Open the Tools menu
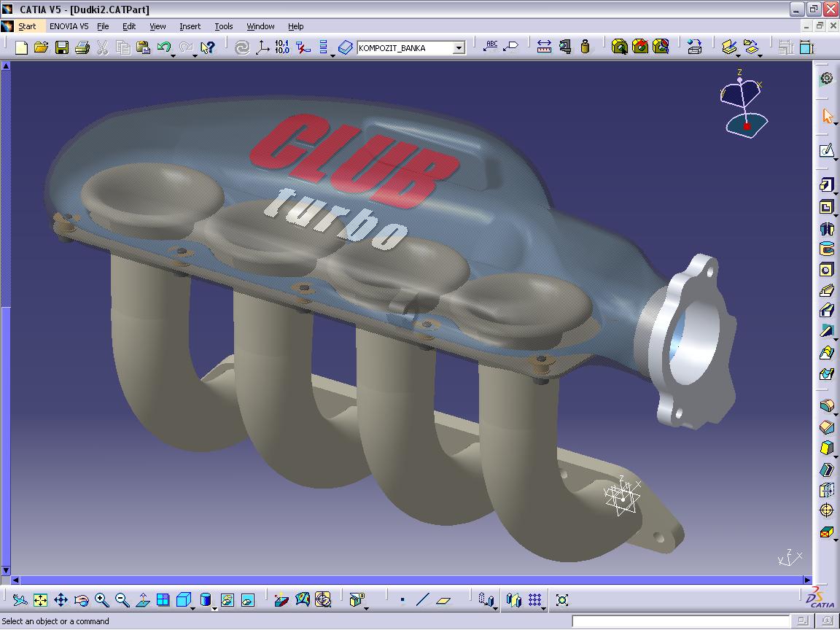 coord(223,26)
